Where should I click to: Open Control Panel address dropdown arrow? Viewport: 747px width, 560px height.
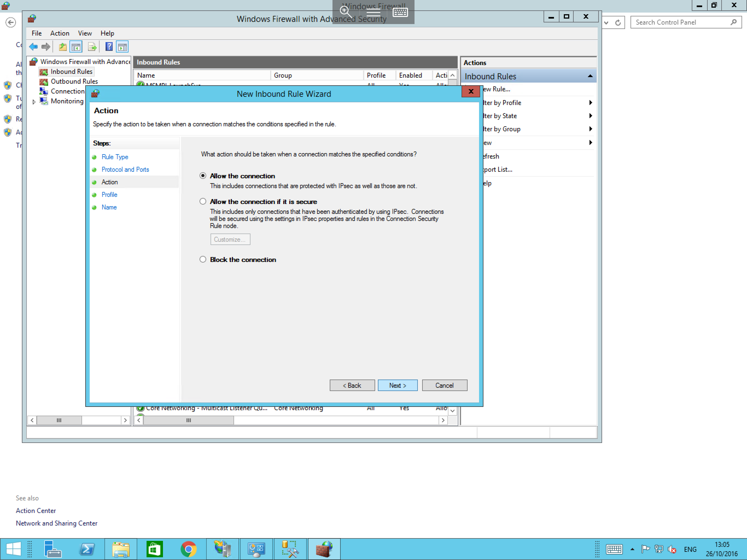click(x=606, y=23)
